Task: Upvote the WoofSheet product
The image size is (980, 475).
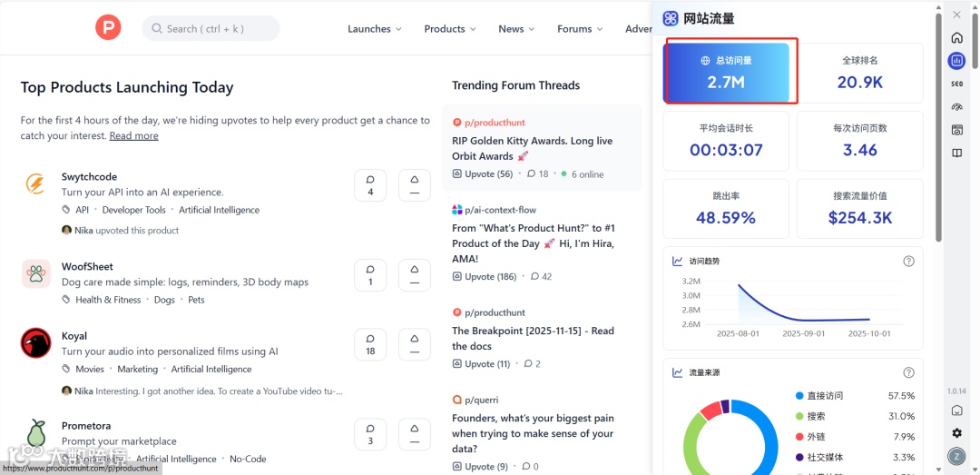Action: 415,274
